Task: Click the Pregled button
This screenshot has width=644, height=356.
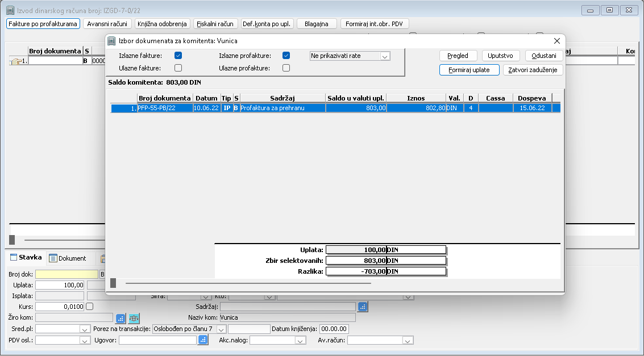Action: point(458,56)
